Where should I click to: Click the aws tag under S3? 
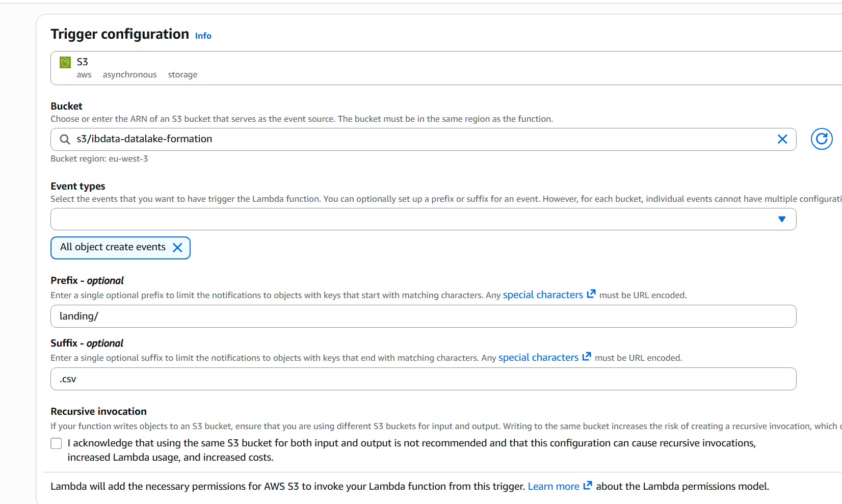tap(84, 75)
